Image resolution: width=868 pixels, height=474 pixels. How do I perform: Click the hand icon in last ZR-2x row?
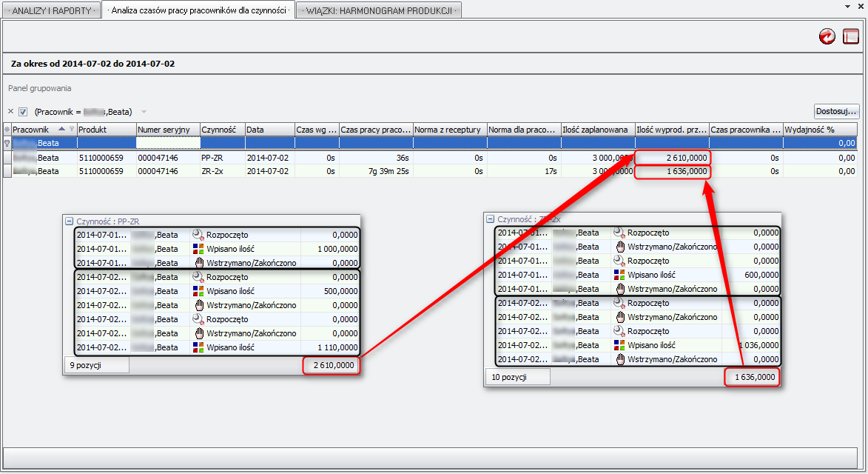[619, 359]
